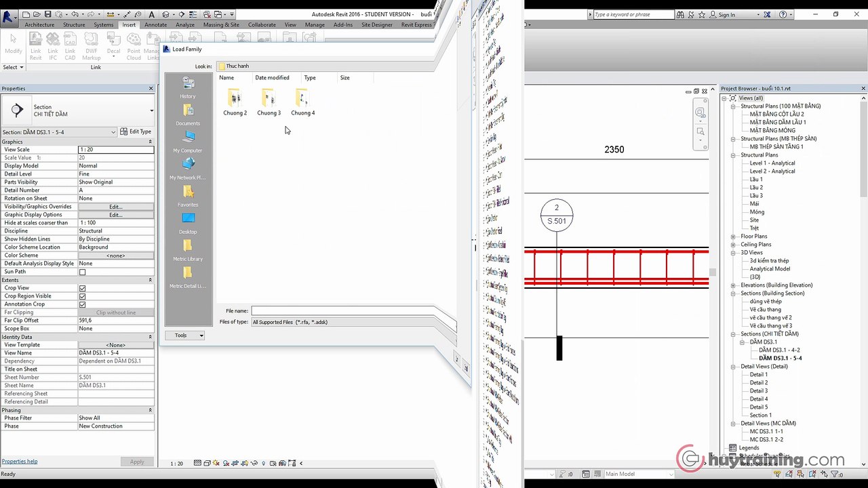Switch to the Add-Ins ribbon tab
The height and width of the screenshot is (488, 868).
click(x=343, y=25)
